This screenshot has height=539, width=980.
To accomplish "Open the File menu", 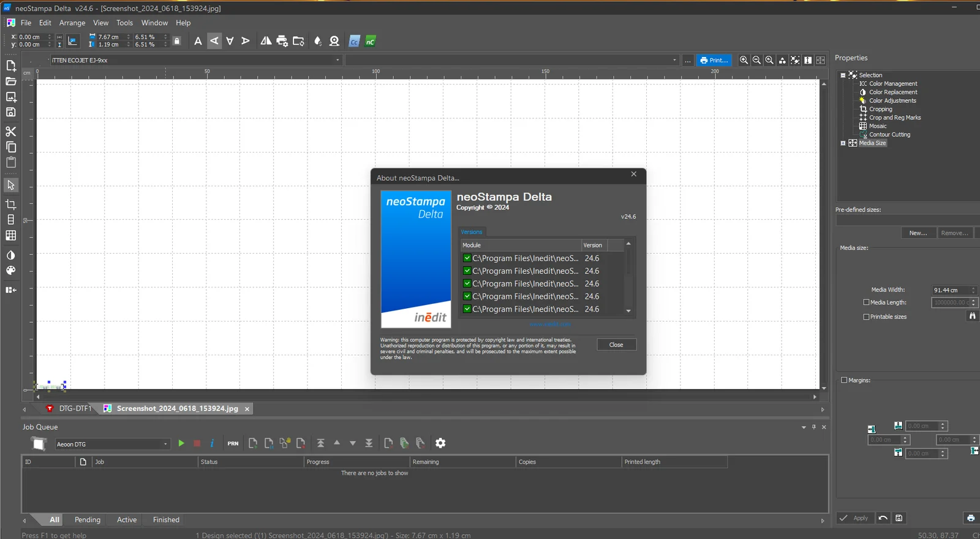I will 26,23.
